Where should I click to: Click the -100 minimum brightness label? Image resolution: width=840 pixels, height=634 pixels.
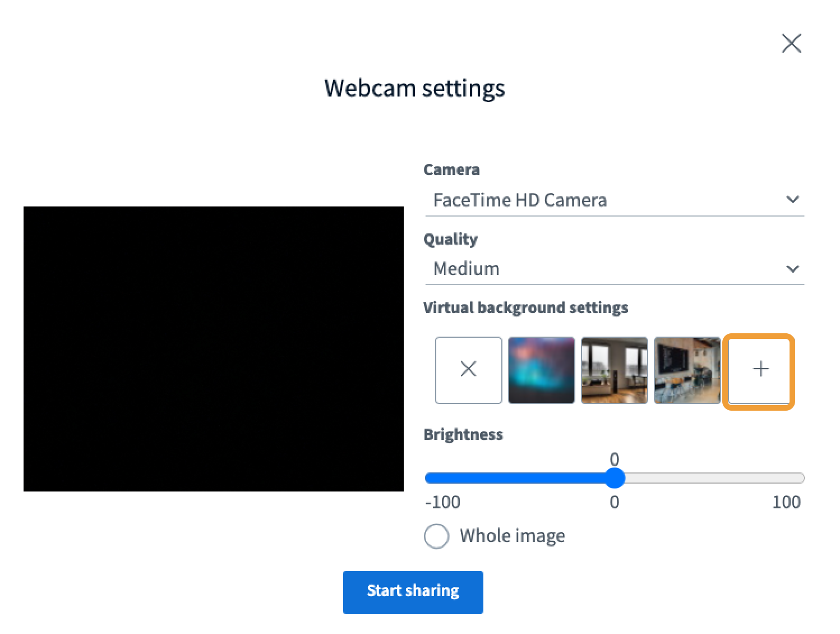(442, 502)
